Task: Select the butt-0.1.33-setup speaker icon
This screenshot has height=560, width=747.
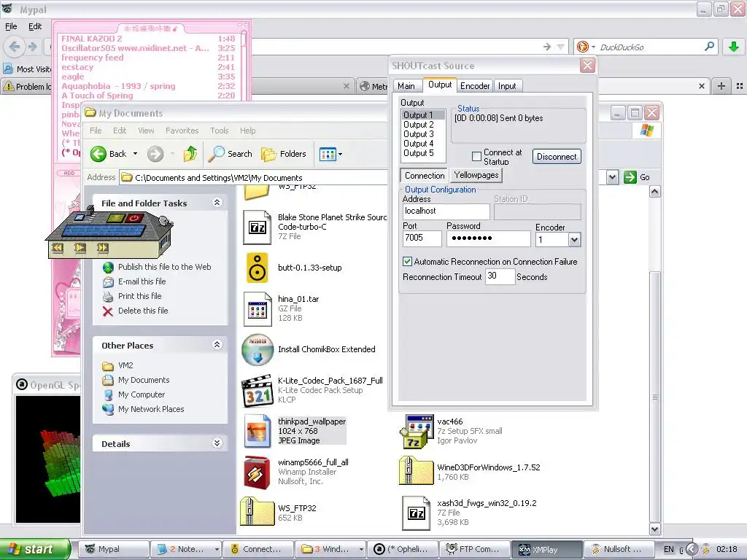Action: coord(258,268)
